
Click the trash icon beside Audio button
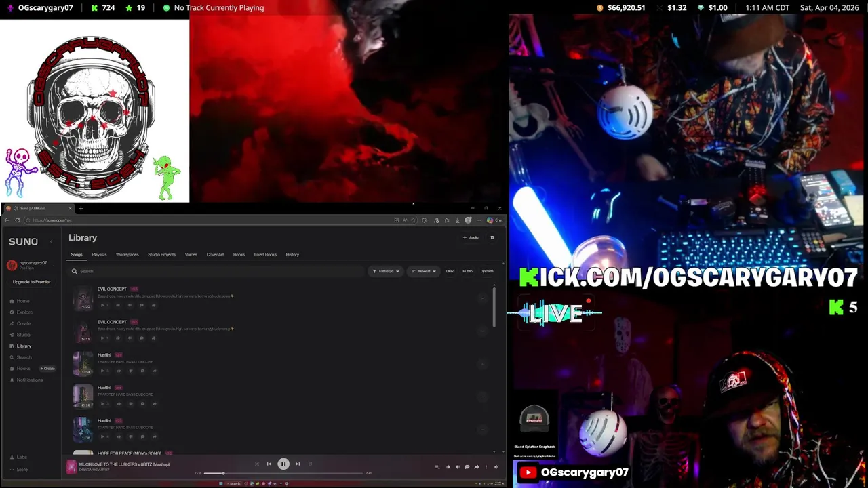tap(492, 237)
